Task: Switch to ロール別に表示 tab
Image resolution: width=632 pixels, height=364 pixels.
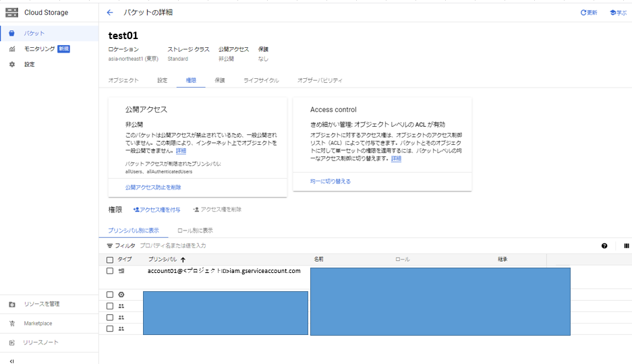Action: coord(195,231)
